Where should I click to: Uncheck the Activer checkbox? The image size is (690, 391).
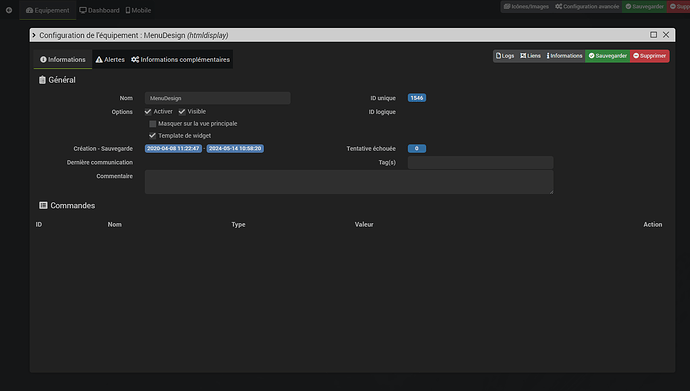[148, 112]
